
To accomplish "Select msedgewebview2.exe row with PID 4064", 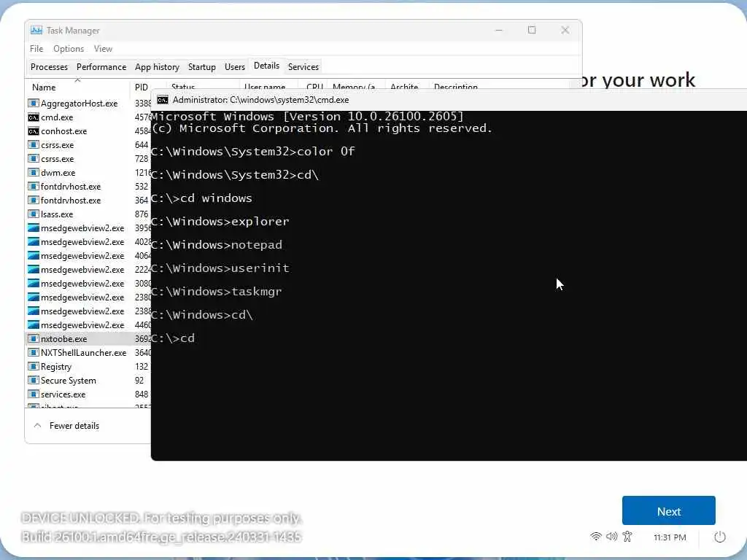I will click(x=88, y=256).
